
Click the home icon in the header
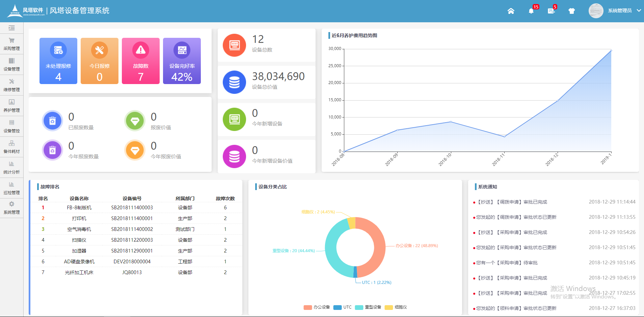[511, 11]
